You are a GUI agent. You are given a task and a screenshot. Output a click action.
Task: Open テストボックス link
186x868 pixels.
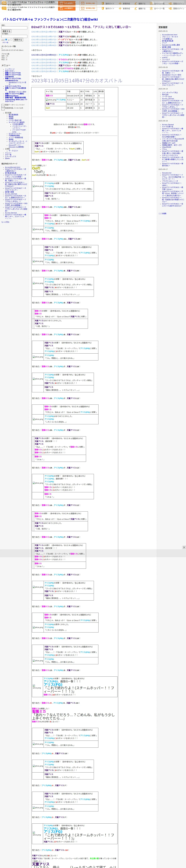pyautogui.click(x=10, y=157)
